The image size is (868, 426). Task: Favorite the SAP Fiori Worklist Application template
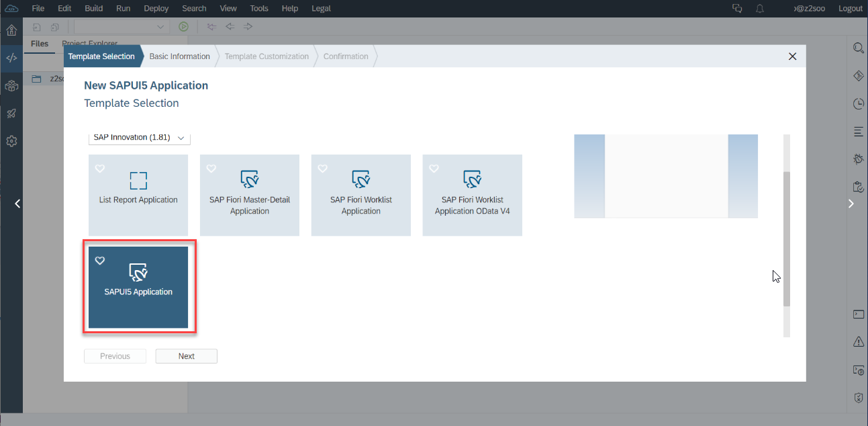click(323, 169)
